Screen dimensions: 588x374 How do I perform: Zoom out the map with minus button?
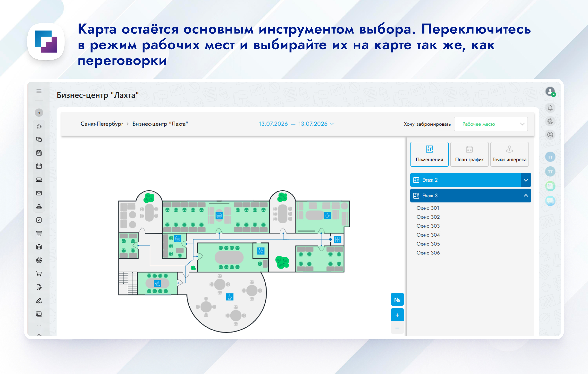397,328
